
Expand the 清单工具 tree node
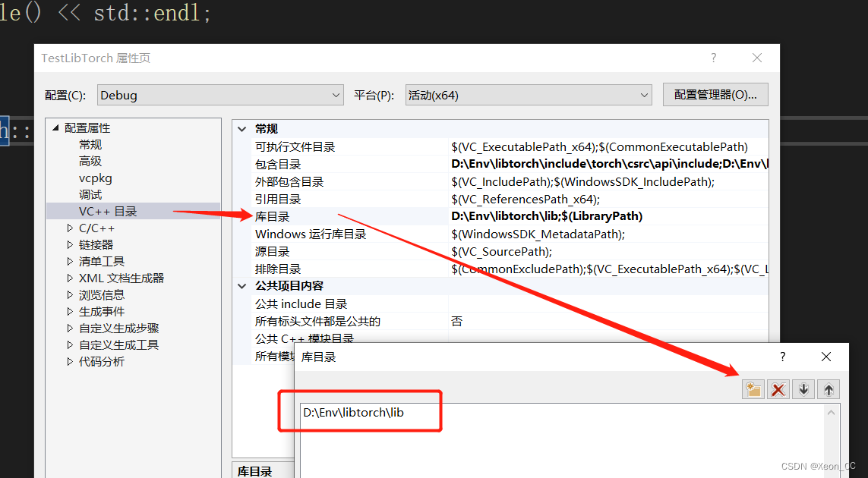tap(70, 261)
